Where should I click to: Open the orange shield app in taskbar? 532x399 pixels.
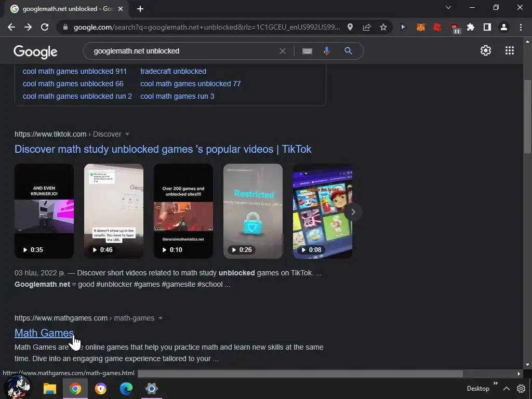(x=100, y=389)
